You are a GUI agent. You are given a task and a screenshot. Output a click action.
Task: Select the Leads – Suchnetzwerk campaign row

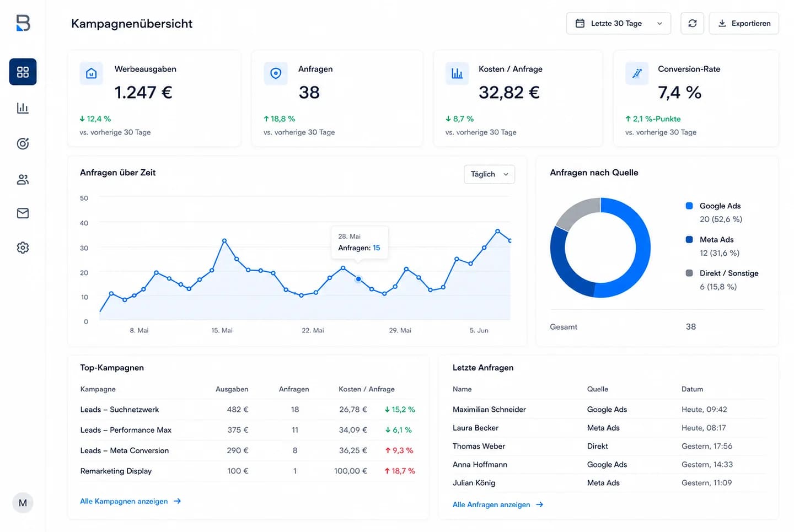point(248,410)
